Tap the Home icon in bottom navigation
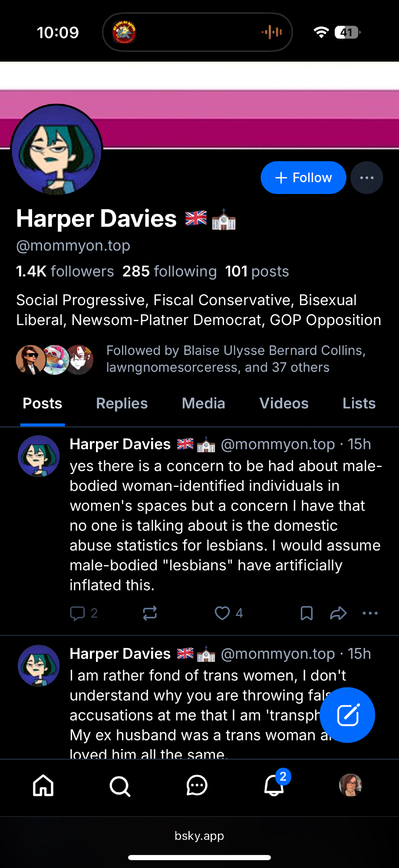The image size is (399, 868). (43, 786)
